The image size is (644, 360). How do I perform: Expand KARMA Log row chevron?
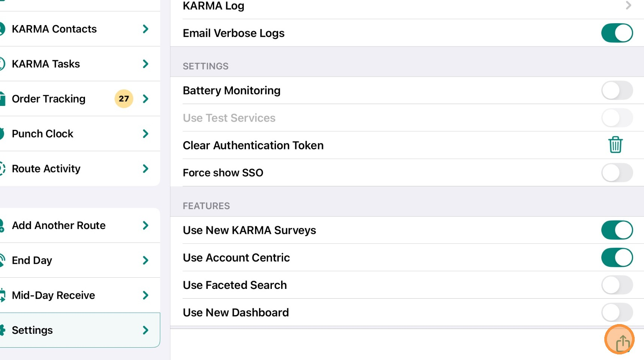[x=628, y=5]
